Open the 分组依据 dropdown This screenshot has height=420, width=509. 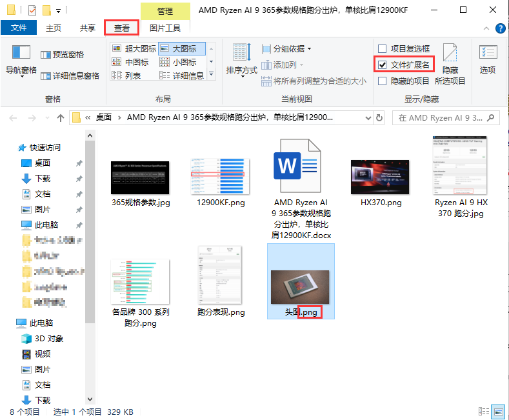(286, 48)
